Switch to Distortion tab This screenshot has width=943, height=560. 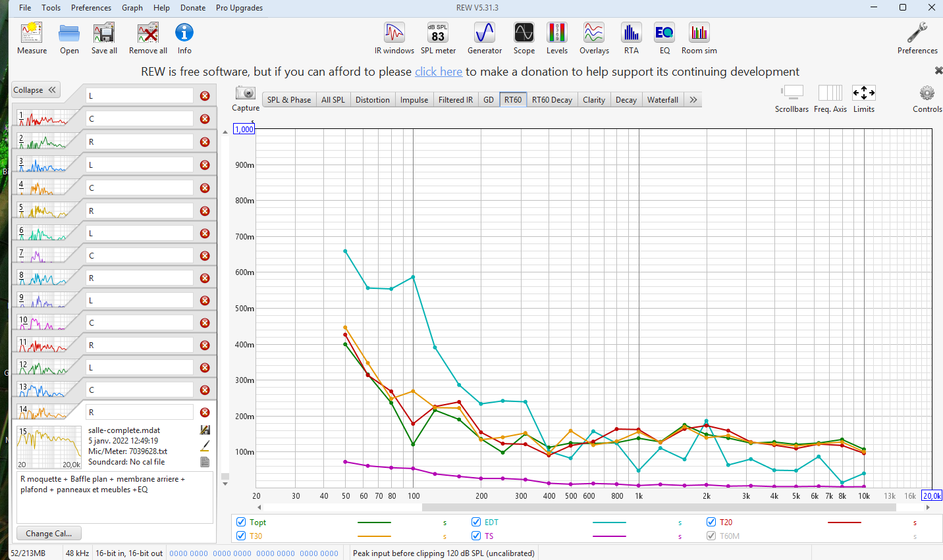[373, 100]
